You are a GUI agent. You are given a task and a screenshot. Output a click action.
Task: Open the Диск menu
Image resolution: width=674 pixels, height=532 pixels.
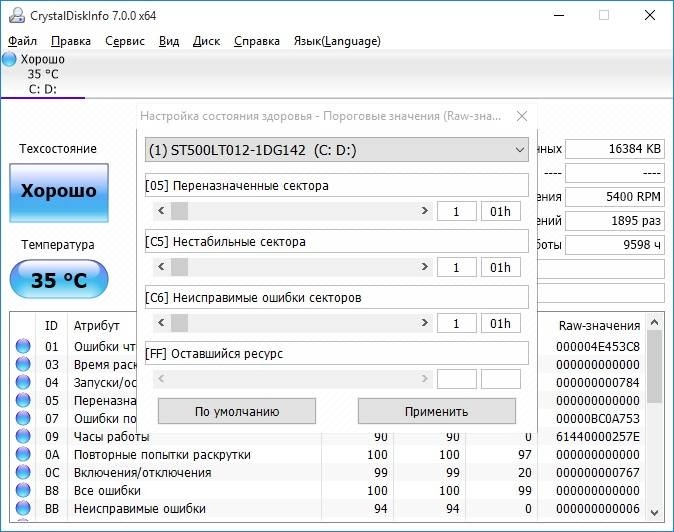pos(206,41)
